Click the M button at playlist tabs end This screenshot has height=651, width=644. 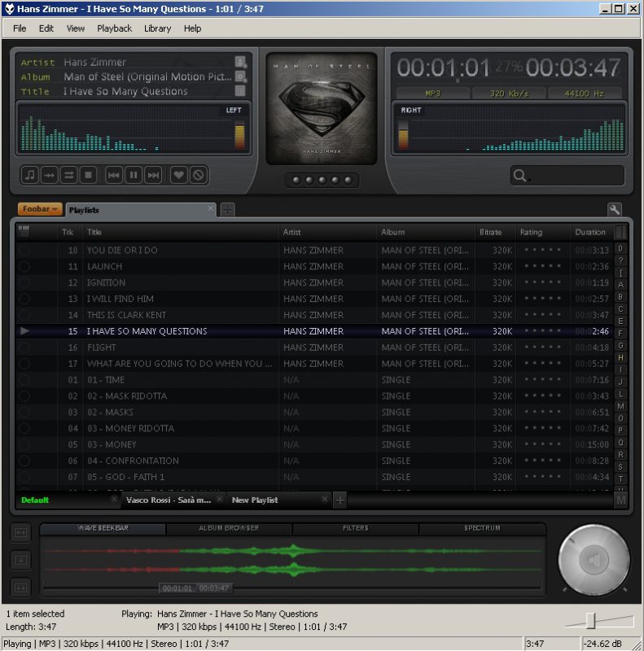pyautogui.click(x=620, y=500)
